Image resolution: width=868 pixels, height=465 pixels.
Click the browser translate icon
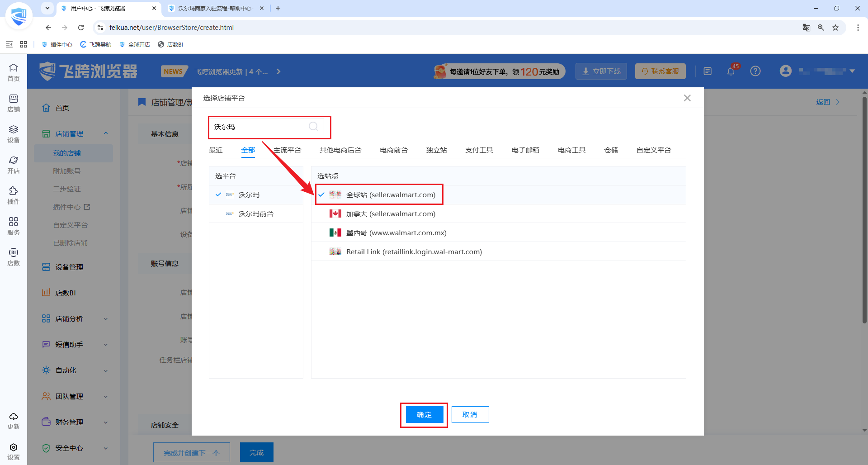coord(806,28)
